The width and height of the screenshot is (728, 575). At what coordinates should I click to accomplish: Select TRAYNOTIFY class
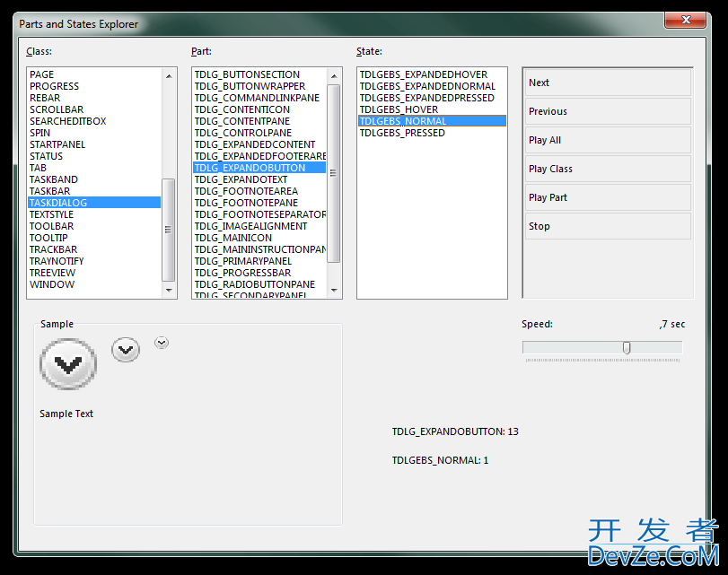(x=95, y=261)
